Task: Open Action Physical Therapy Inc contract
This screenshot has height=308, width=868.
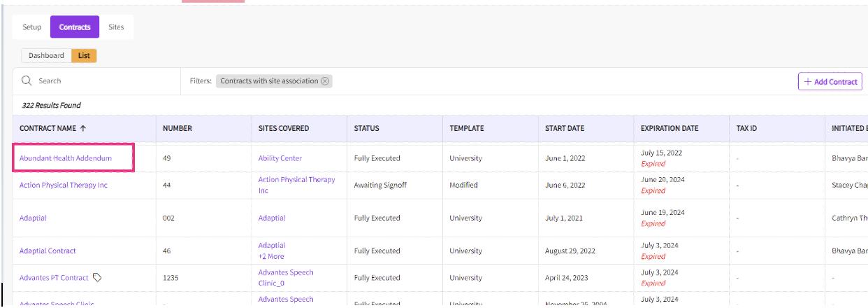Action: 64,185
